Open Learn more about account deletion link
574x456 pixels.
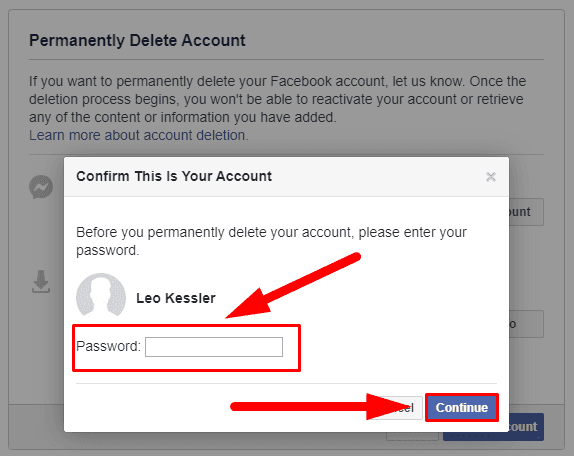tap(138, 135)
